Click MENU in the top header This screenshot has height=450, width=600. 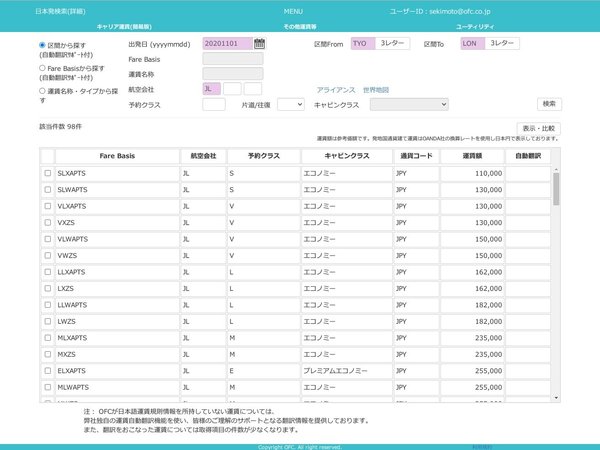[x=293, y=11]
